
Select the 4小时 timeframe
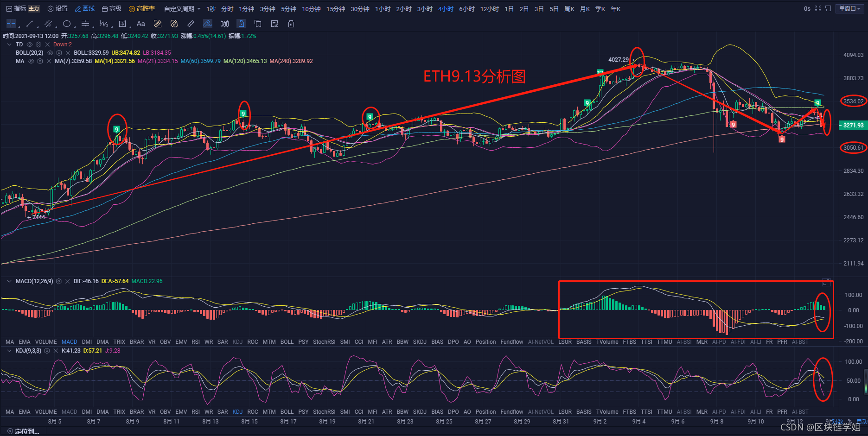click(x=446, y=9)
